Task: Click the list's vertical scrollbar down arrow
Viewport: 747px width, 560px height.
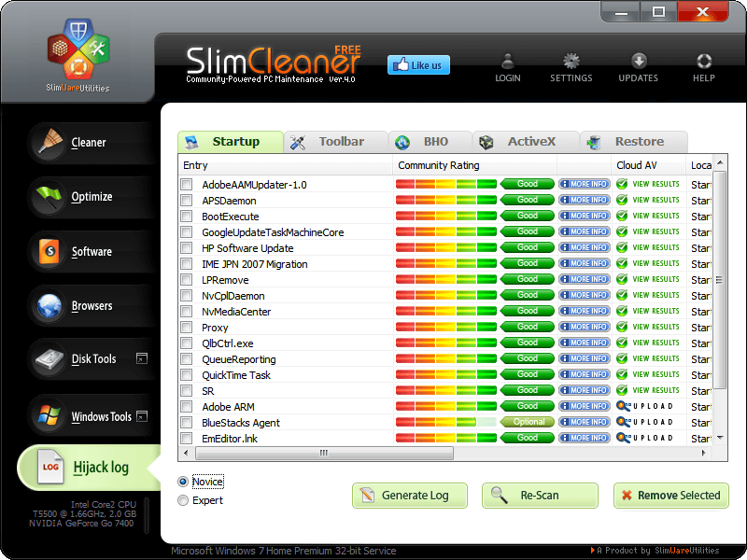Action: tap(720, 438)
